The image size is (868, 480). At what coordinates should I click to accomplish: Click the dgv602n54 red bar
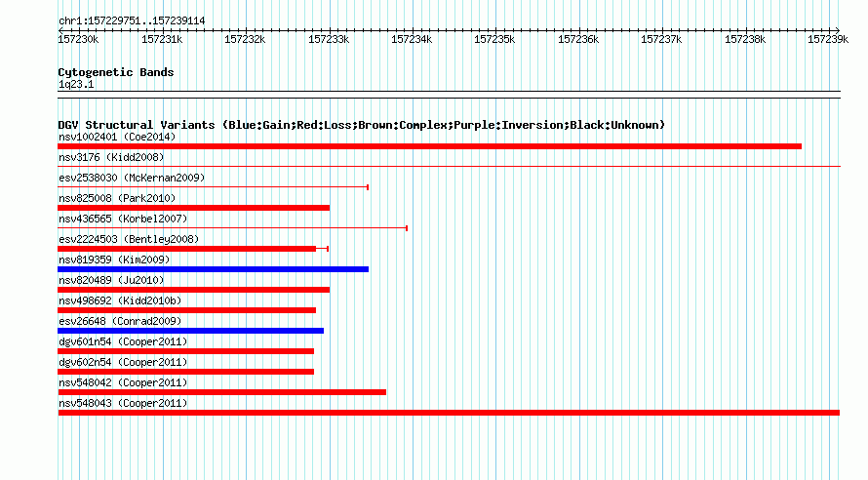[185, 372]
